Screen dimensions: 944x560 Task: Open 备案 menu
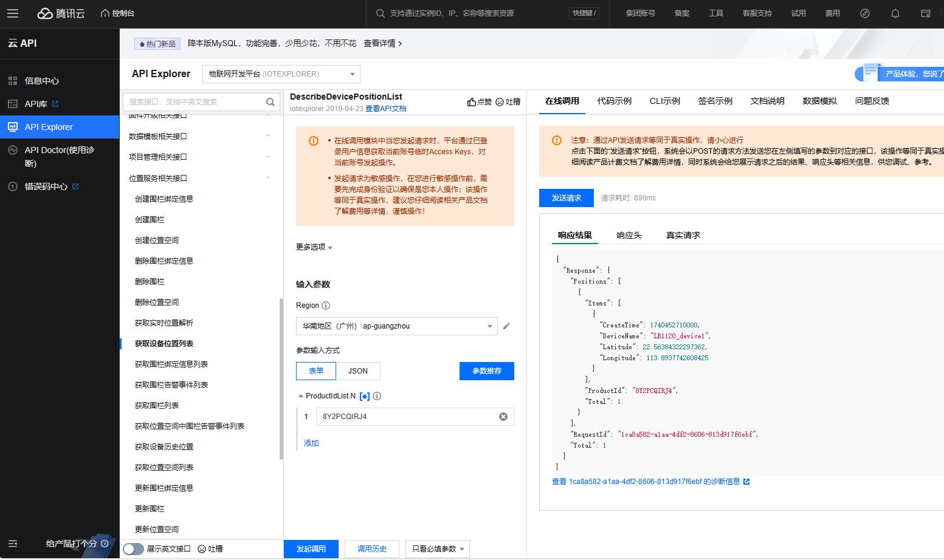pos(682,13)
